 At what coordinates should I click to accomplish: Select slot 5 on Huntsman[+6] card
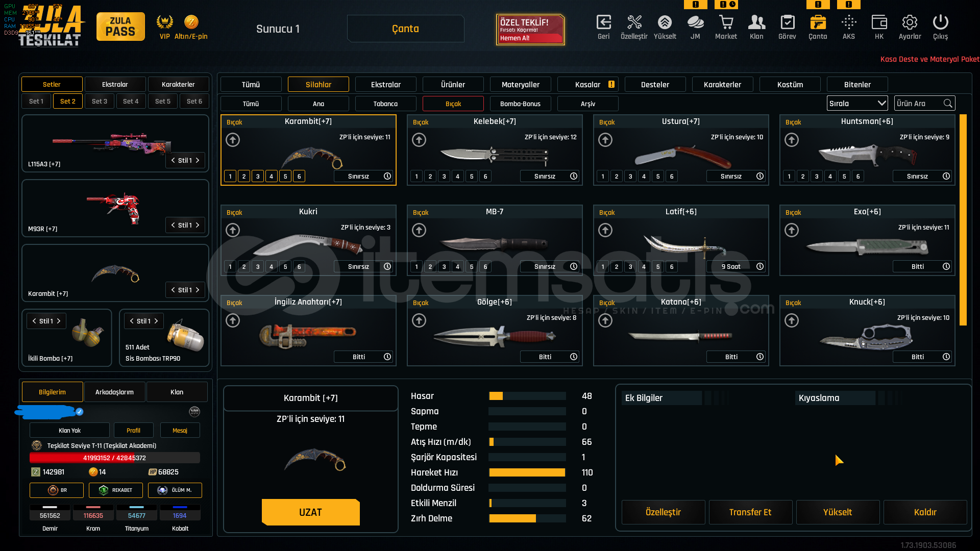tap(844, 177)
